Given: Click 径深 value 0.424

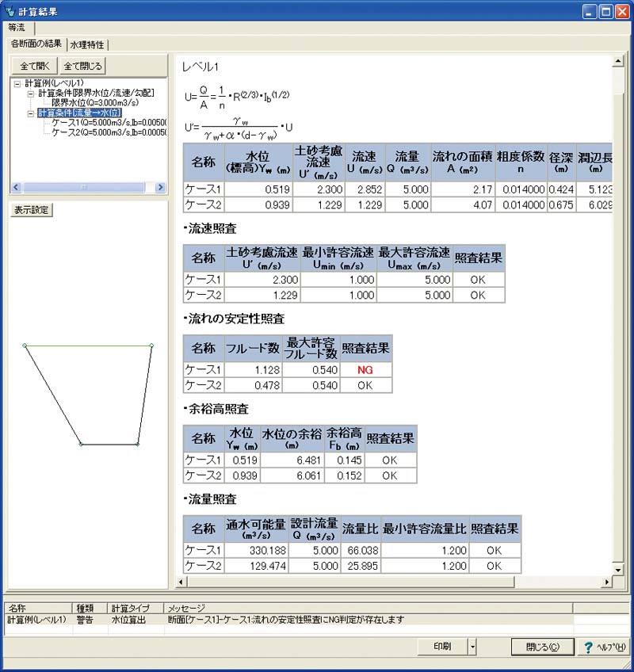Looking at the screenshot, I should (x=561, y=189).
